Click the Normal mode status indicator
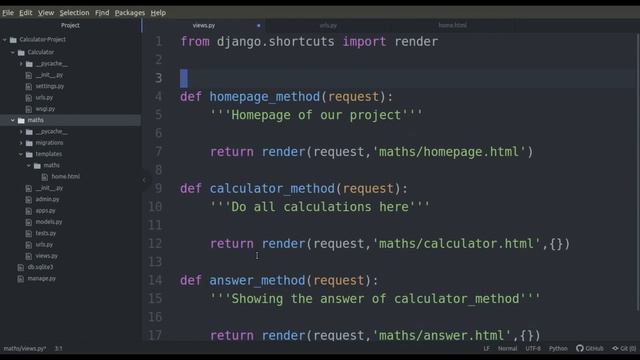Screen dimensions: 640x360 507,349
